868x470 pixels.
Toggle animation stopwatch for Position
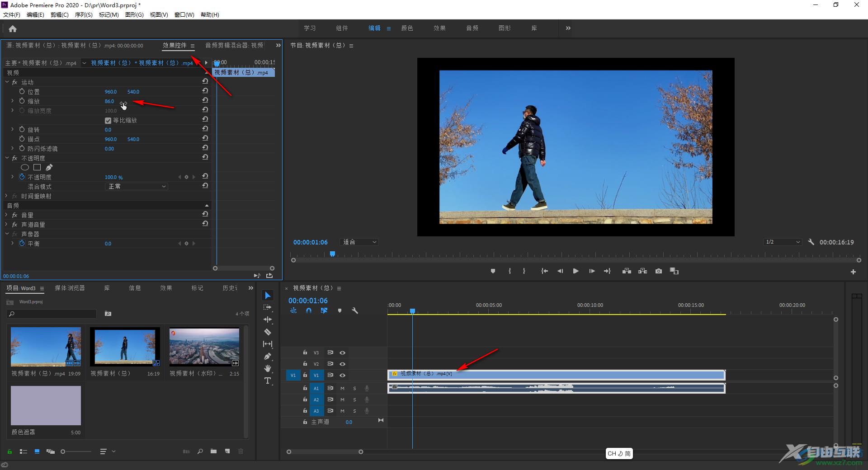pyautogui.click(x=22, y=91)
